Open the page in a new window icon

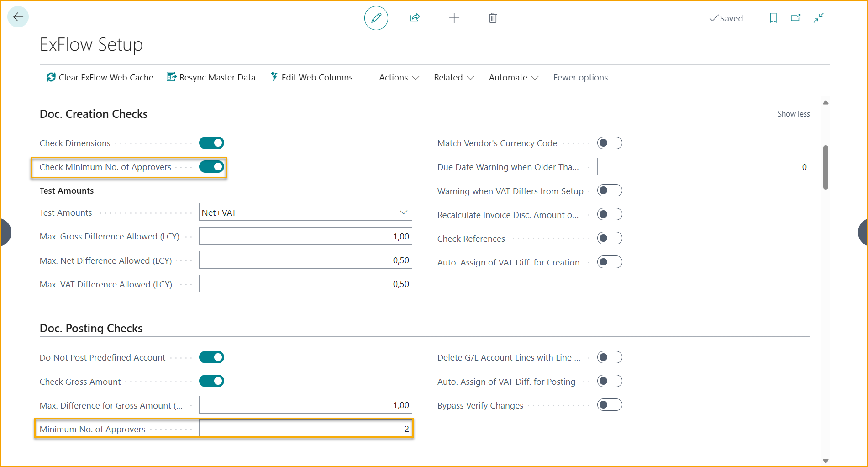pyautogui.click(x=795, y=18)
